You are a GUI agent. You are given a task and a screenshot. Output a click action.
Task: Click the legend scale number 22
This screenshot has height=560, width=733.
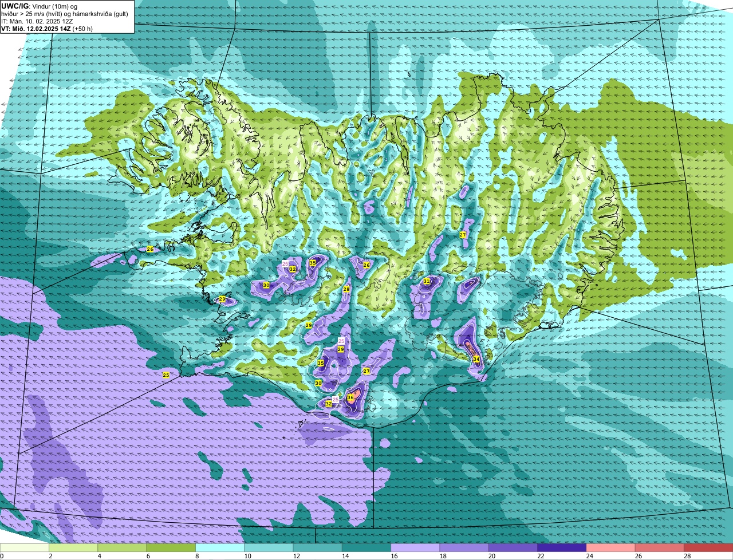(x=540, y=556)
